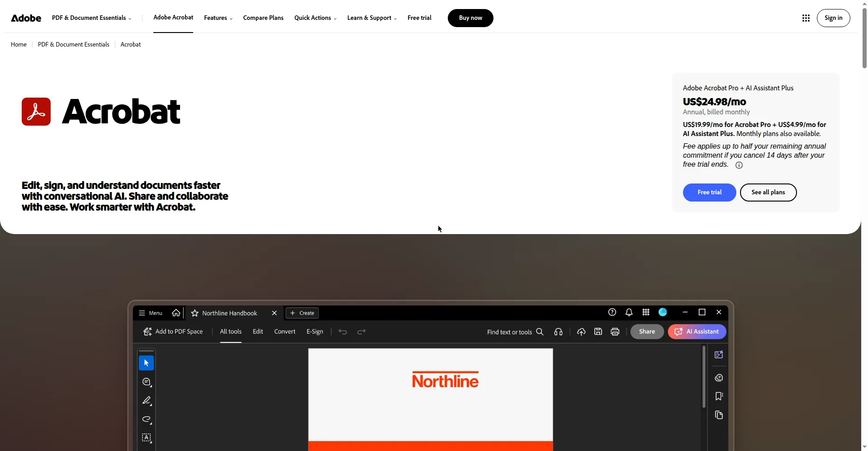This screenshot has width=868, height=451.
Task: Click the search magnifier next to Find text
Action: [x=540, y=332]
